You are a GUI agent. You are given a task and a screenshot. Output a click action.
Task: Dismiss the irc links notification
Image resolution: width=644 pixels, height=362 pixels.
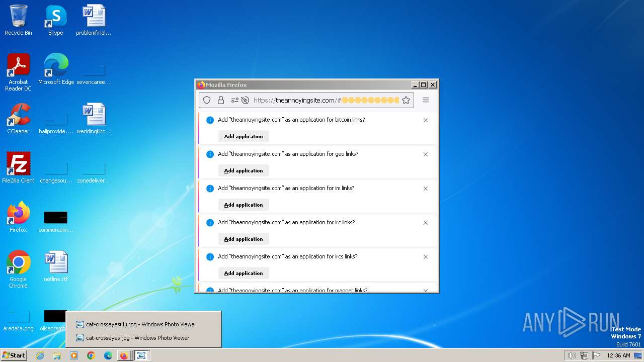pyautogui.click(x=426, y=223)
